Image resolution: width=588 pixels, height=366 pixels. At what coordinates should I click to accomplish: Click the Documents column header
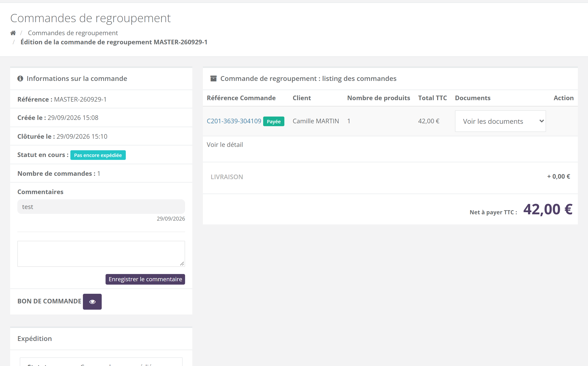[x=472, y=98]
